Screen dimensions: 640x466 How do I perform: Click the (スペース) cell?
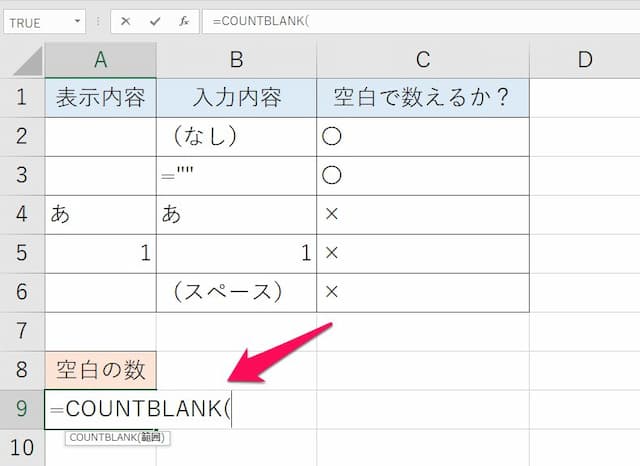236,292
